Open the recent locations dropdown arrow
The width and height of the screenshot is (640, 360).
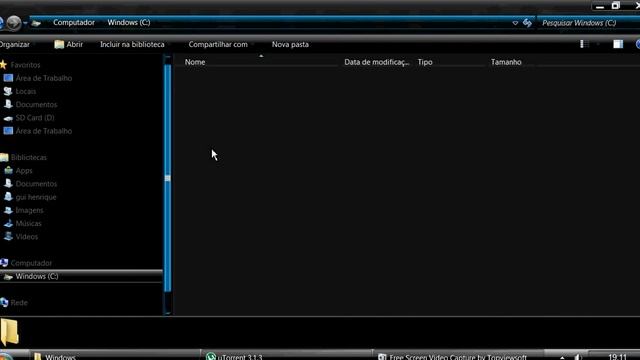(x=25, y=23)
